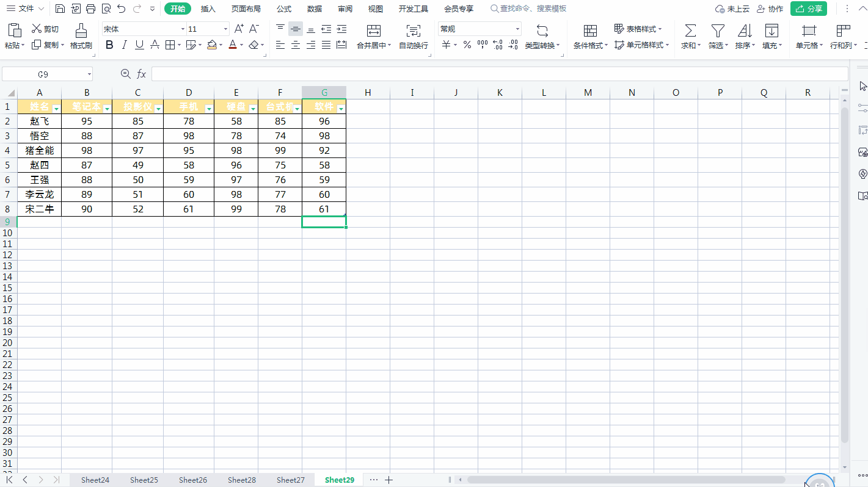Open the font color red A swatch
The height and width of the screenshot is (487, 868).
[232, 45]
